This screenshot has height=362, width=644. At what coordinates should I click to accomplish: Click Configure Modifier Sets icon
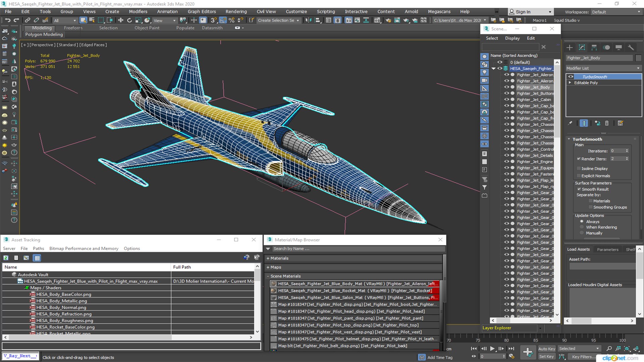621,123
